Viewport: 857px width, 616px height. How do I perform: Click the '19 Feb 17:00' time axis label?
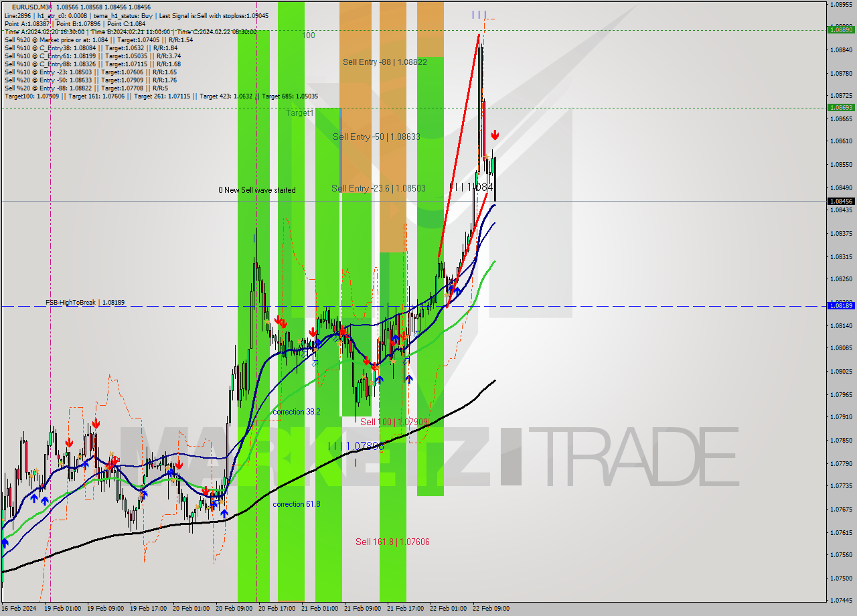point(148,609)
